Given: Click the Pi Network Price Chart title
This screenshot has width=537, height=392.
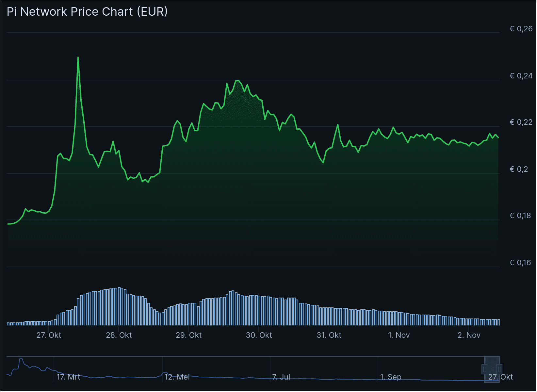Looking at the screenshot, I should [87, 12].
